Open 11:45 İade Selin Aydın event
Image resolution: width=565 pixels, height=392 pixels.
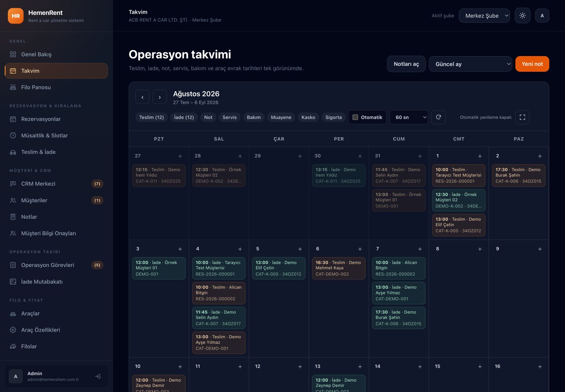point(219,318)
